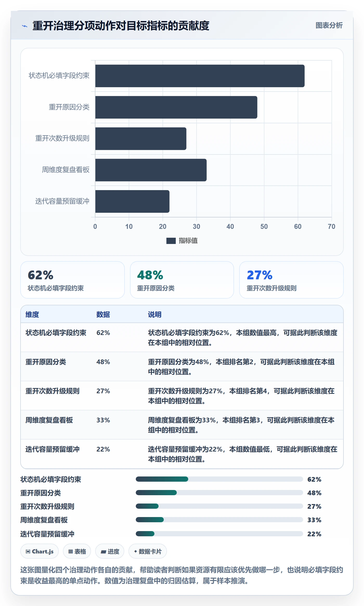Click the 33% progress bar
Viewport: 364px width, 606px height.
[x=219, y=520]
